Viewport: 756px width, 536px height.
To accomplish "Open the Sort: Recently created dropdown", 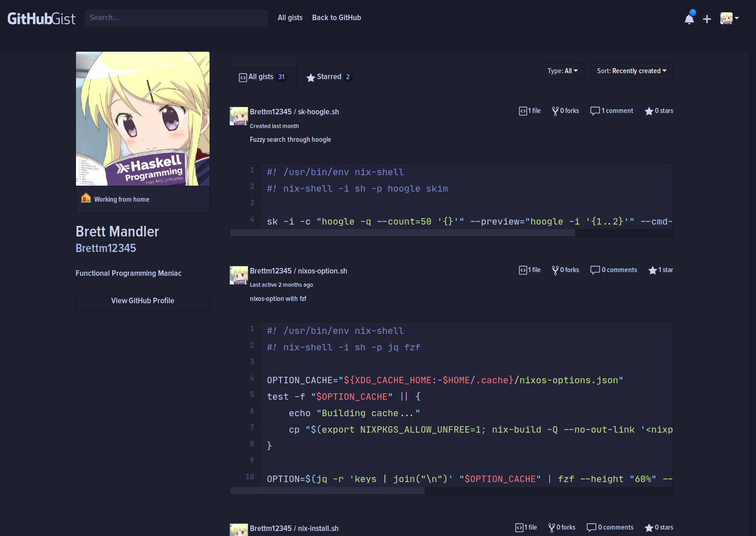I will (632, 71).
